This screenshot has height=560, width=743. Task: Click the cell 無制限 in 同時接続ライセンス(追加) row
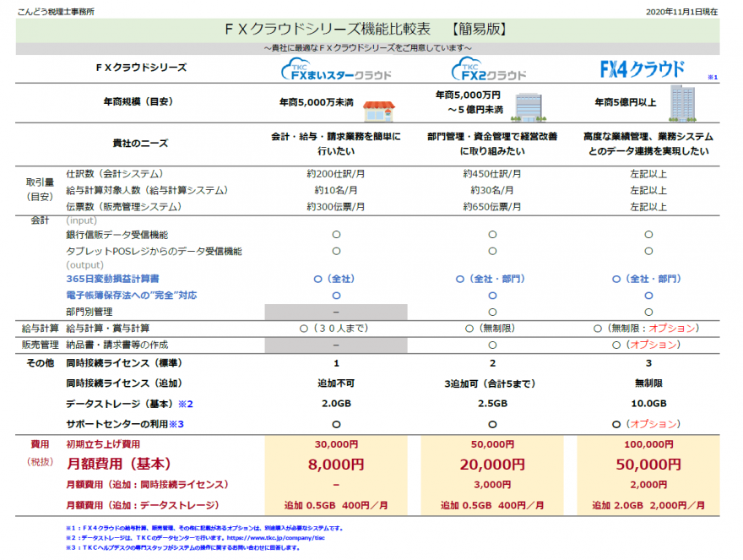click(648, 383)
